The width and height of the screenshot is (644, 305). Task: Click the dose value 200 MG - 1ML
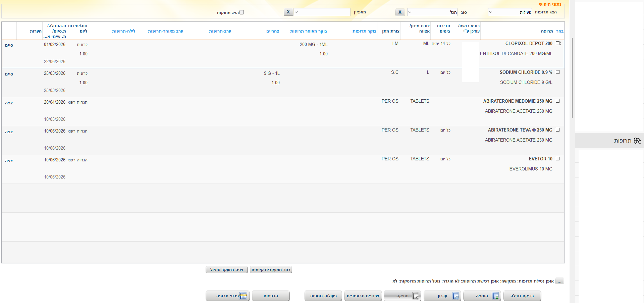(x=314, y=44)
